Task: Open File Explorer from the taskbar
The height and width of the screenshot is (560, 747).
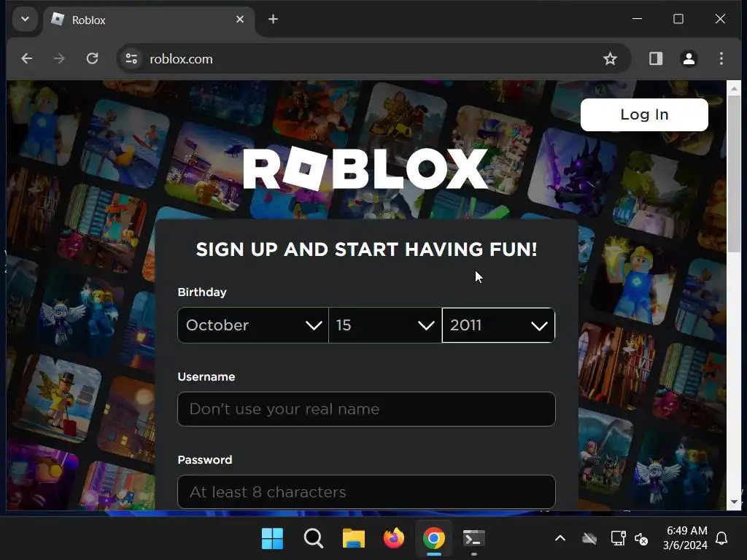Action: tap(354, 539)
